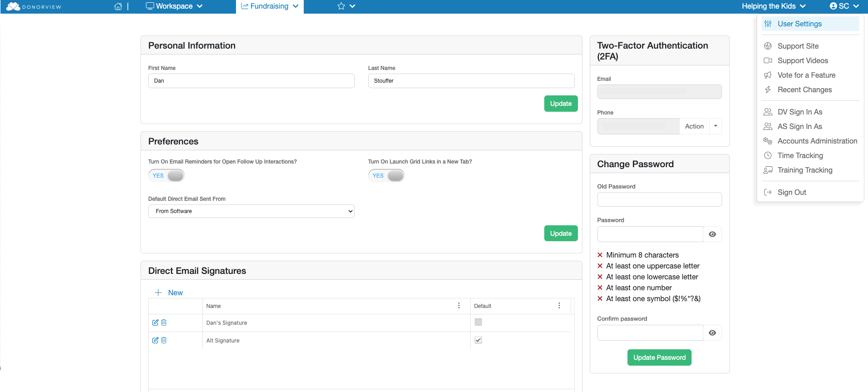Click the DonorView logo

(x=34, y=6)
